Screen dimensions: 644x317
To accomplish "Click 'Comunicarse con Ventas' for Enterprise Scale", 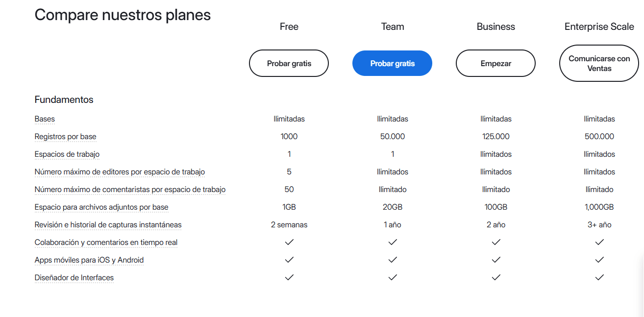I will (x=599, y=63).
